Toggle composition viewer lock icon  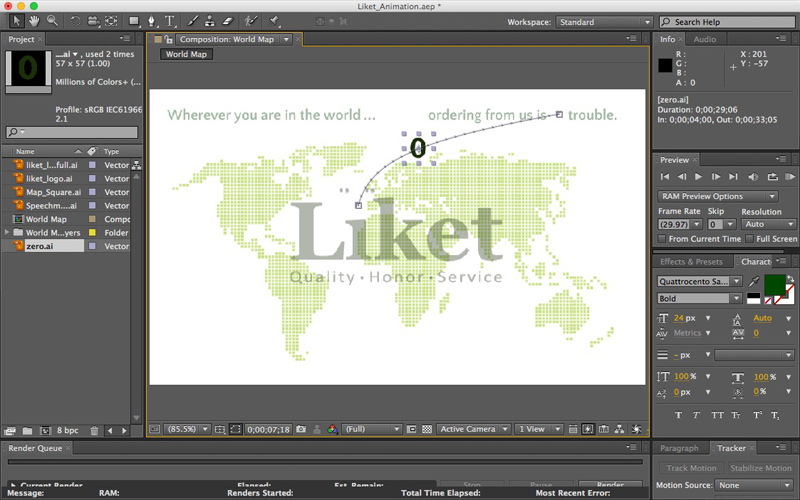click(168, 39)
